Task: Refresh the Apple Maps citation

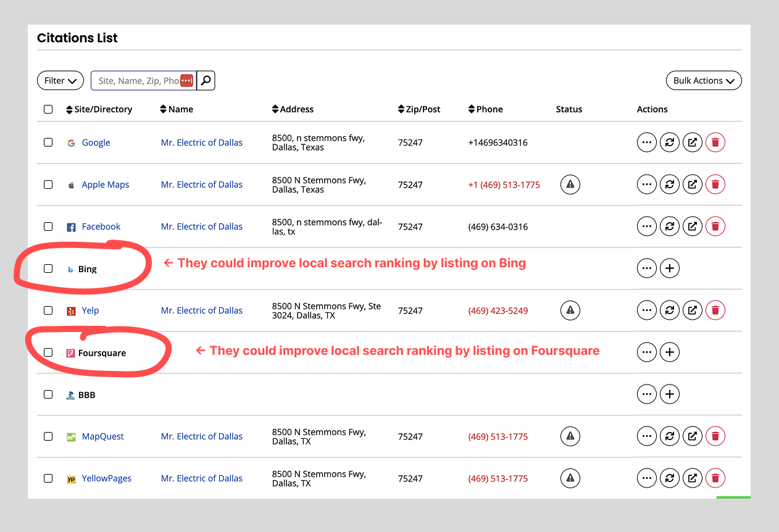Action: [x=670, y=185]
